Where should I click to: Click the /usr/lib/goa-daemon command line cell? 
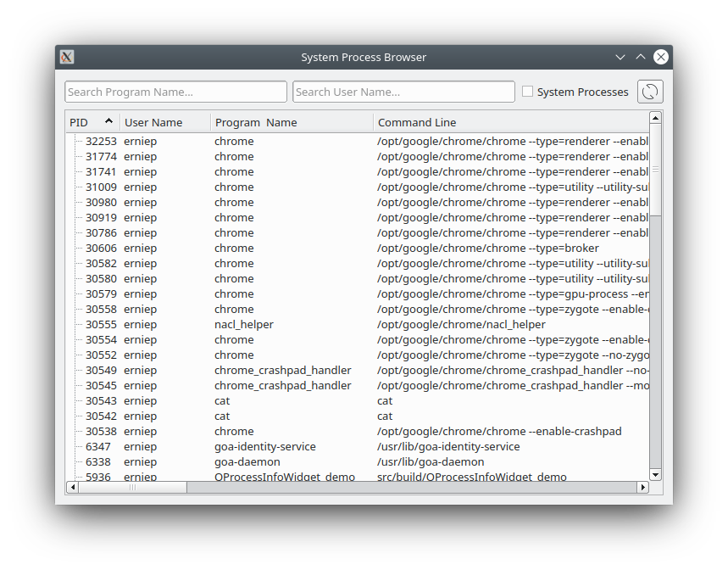(431, 462)
